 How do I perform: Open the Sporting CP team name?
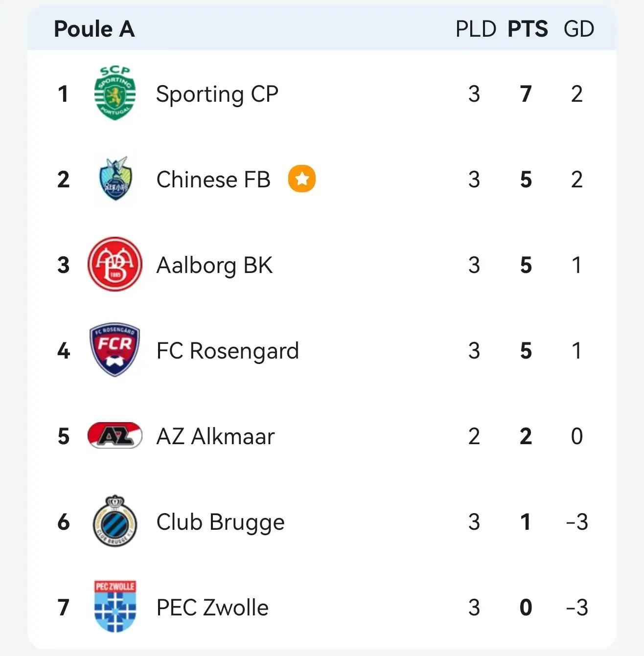[x=217, y=94]
